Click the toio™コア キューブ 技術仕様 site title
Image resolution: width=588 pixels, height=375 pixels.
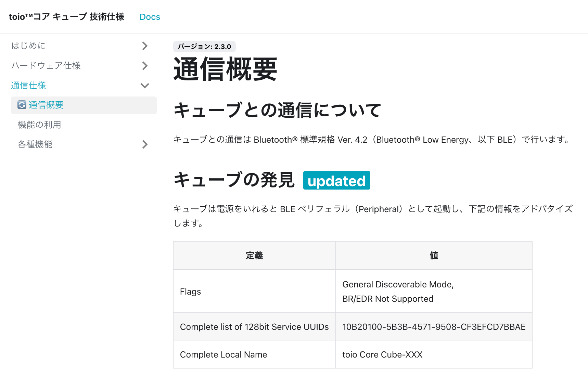click(67, 16)
